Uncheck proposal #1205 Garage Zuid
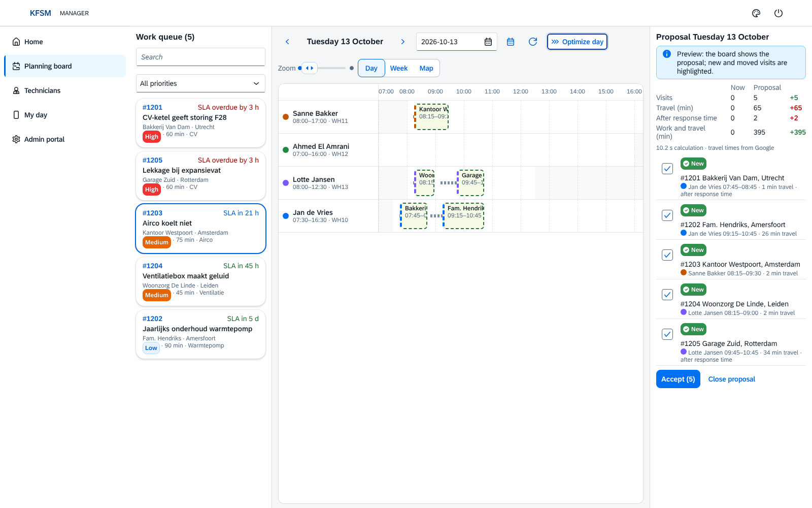The height and width of the screenshot is (508, 812). [667, 334]
